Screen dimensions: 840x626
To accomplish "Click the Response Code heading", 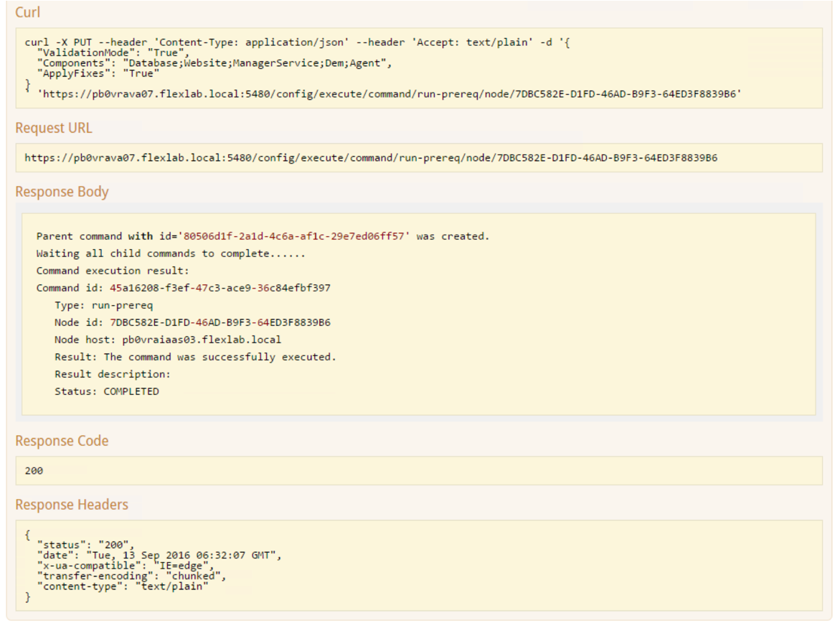I will click(62, 441).
